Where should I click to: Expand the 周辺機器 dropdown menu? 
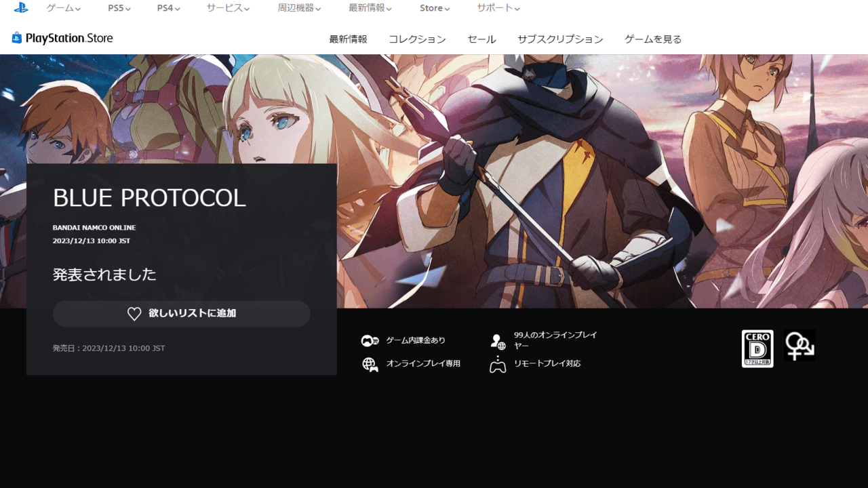coord(299,8)
